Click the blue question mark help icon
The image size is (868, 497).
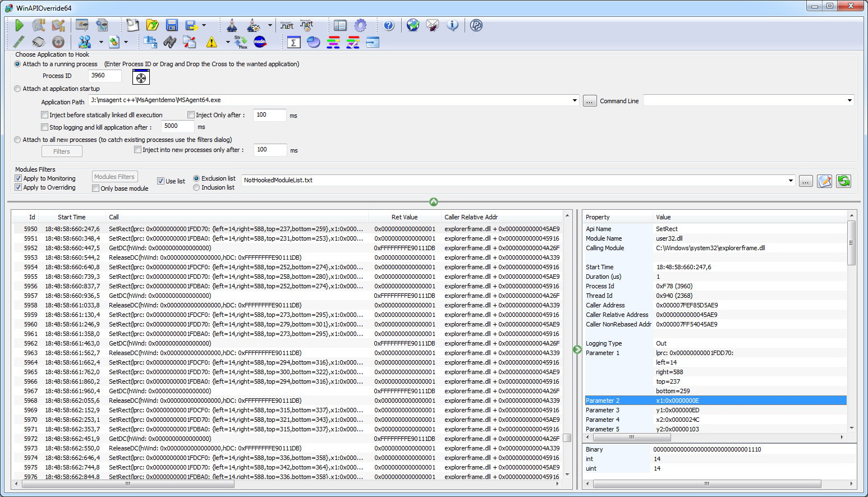pos(389,25)
